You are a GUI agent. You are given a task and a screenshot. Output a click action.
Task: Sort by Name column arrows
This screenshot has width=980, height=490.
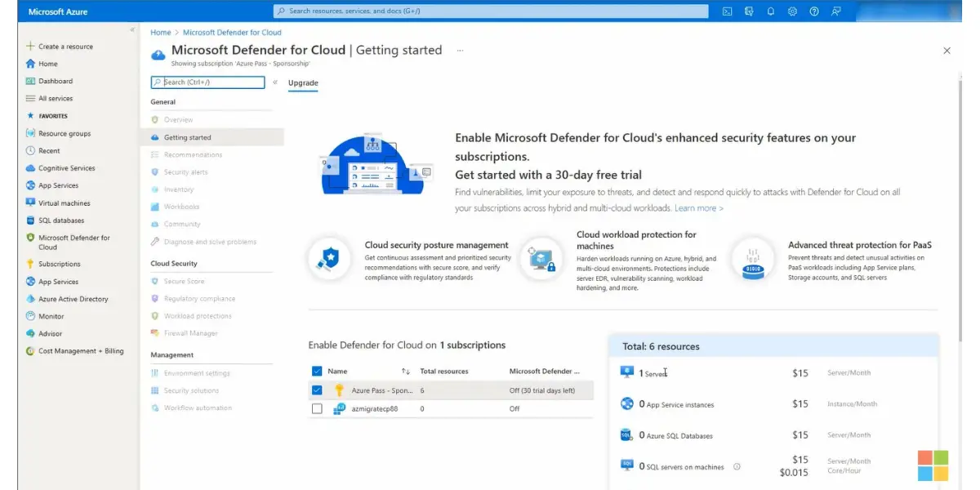click(406, 371)
